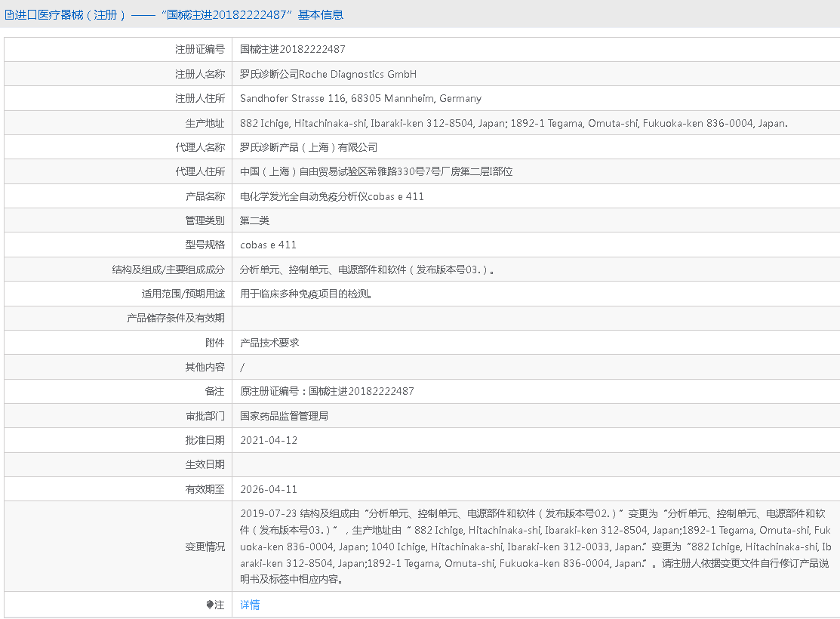Image resolution: width=840 pixels, height=619 pixels.
Task: Click the 代理人名称 label
Action: tap(200, 147)
